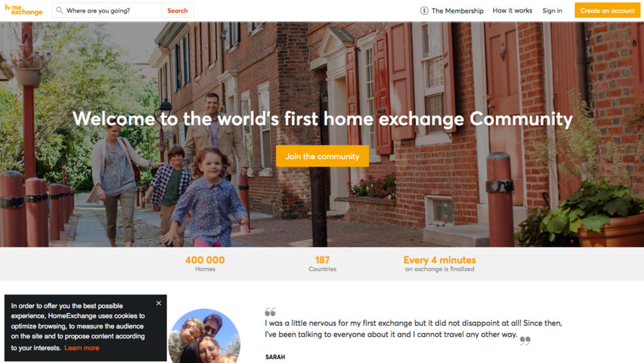Click the closing quotation mark icon
Image resolution: width=644 pixels, height=363 pixels.
coord(525,340)
